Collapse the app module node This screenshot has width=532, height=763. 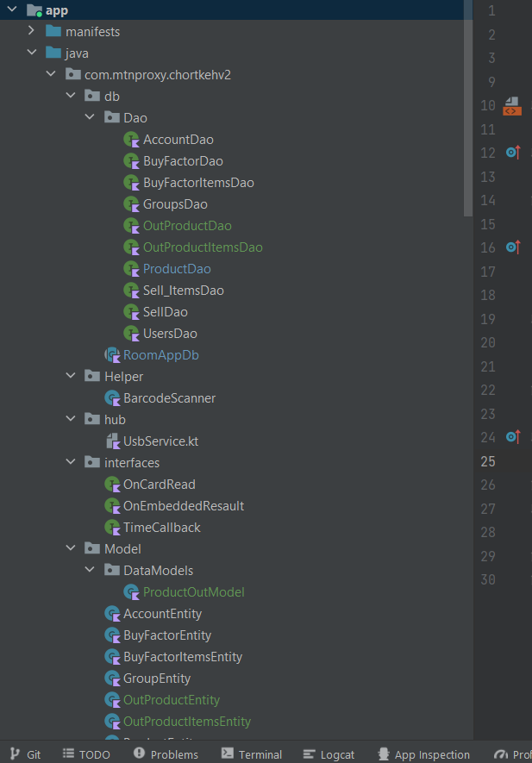[x=12, y=10]
